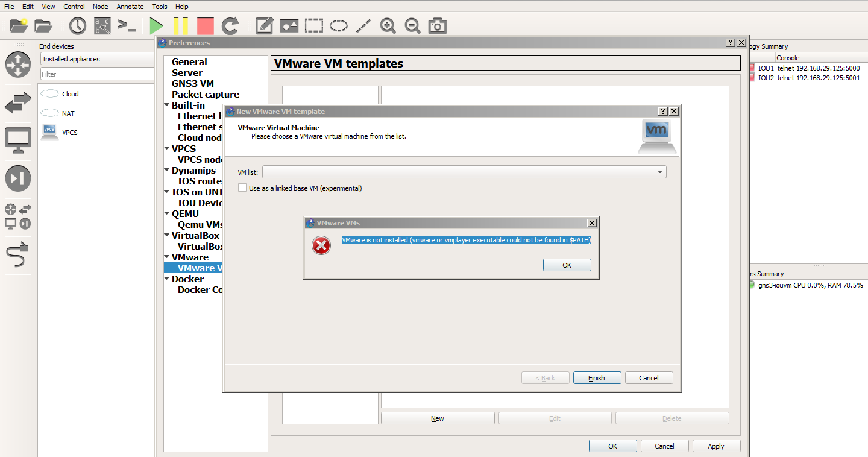This screenshot has height=457, width=868.
Task: Suspend all nodes with the yellow pause icon
Action: click(x=181, y=26)
